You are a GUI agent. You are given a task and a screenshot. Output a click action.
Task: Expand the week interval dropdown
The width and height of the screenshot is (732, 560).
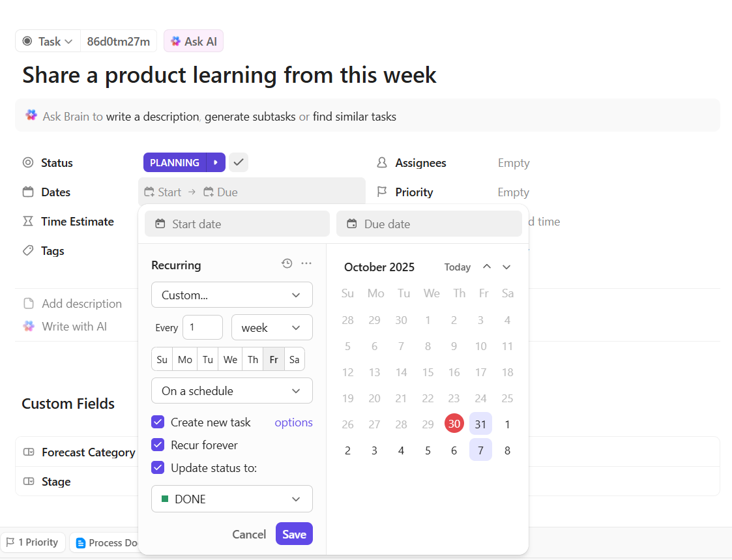(272, 327)
